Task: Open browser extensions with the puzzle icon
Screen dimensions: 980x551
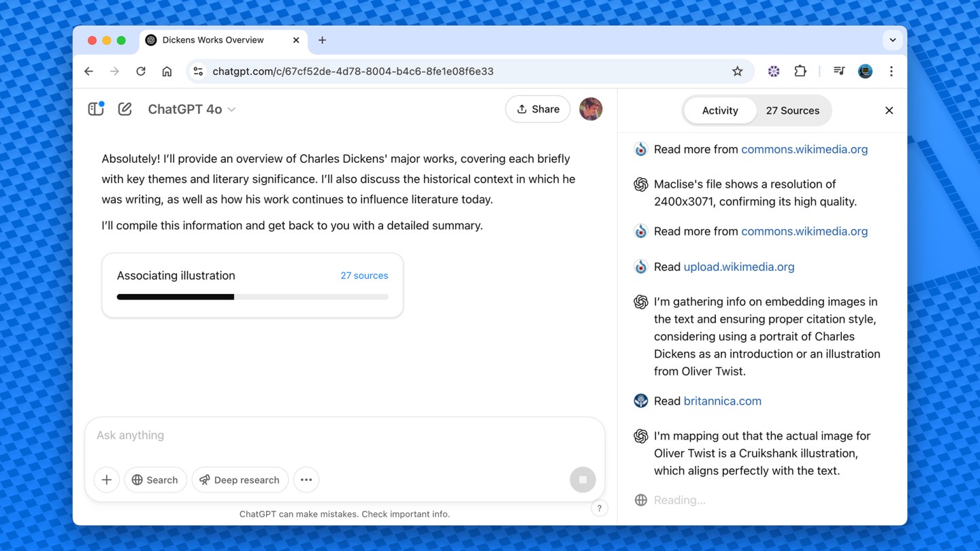Action: point(800,71)
